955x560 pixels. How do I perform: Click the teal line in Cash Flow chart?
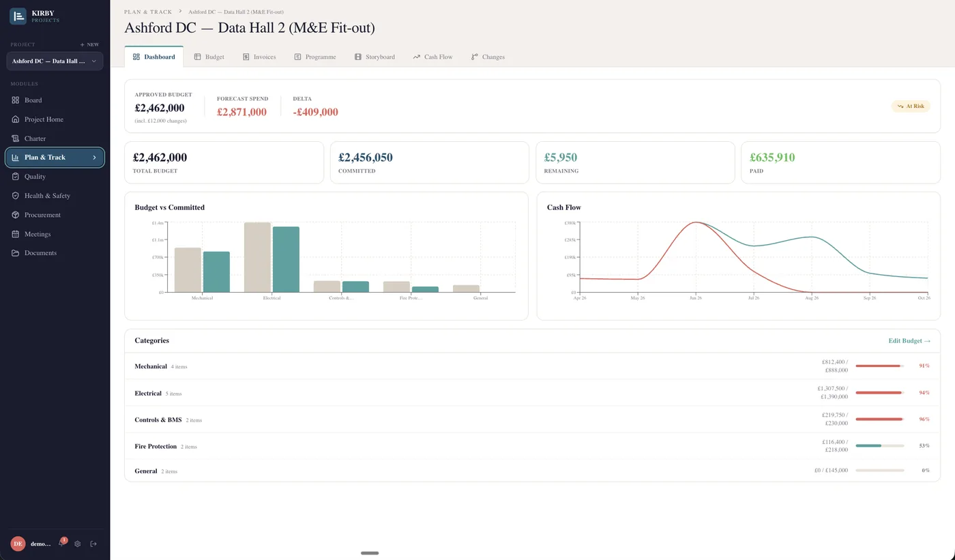click(x=812, y=237)
